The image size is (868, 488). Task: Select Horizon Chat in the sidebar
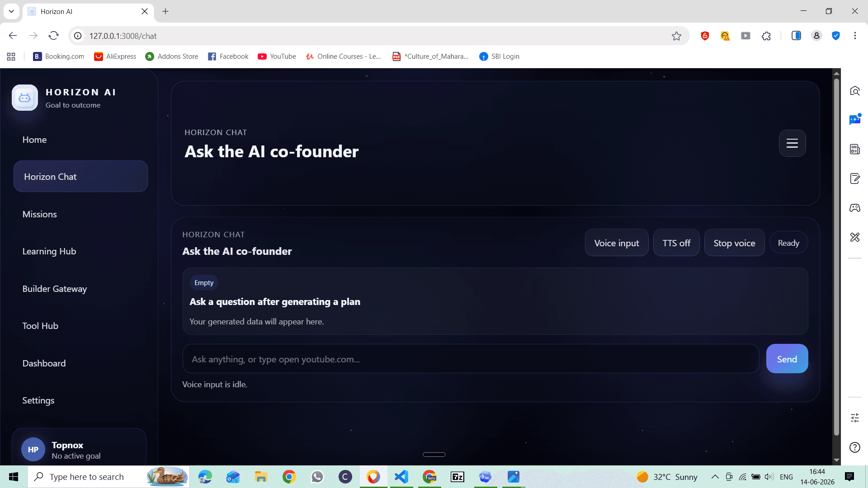pos(80,177)
